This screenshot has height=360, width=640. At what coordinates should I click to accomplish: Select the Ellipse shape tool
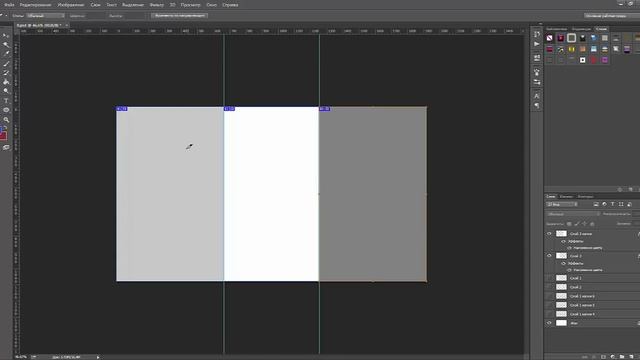click(x=6, y=110)
